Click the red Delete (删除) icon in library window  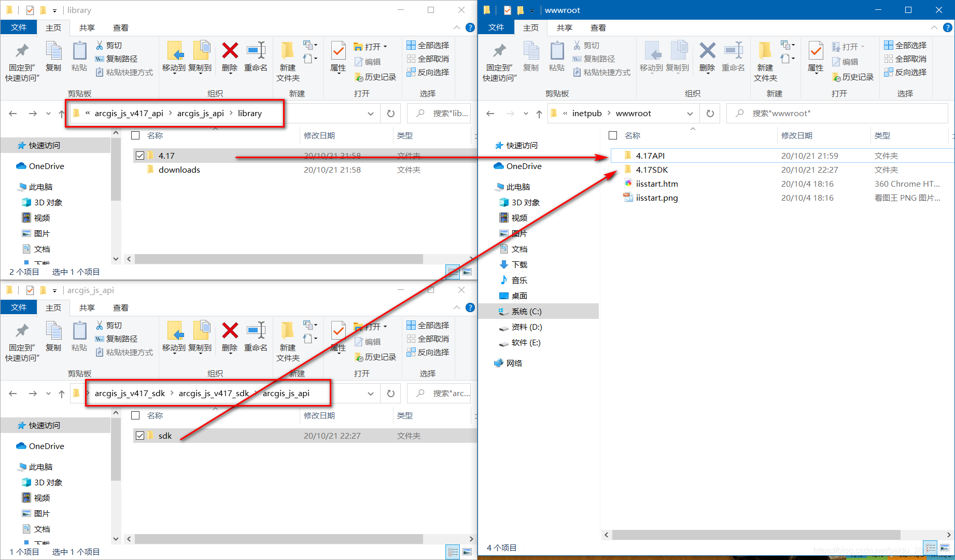coord(230,51)
